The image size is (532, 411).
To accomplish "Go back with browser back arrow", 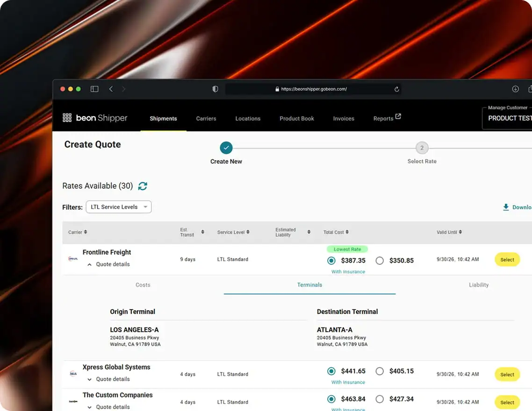I will pos(111,89).
